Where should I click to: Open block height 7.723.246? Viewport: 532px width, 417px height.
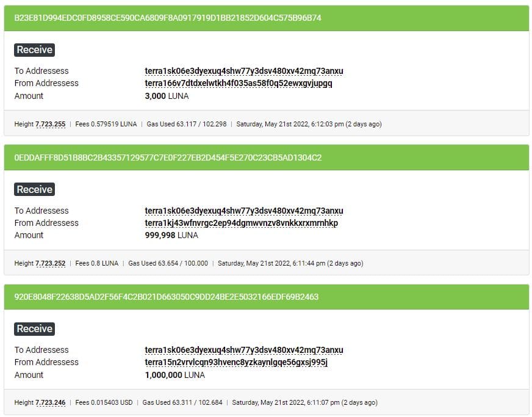[x=50, y=403]
